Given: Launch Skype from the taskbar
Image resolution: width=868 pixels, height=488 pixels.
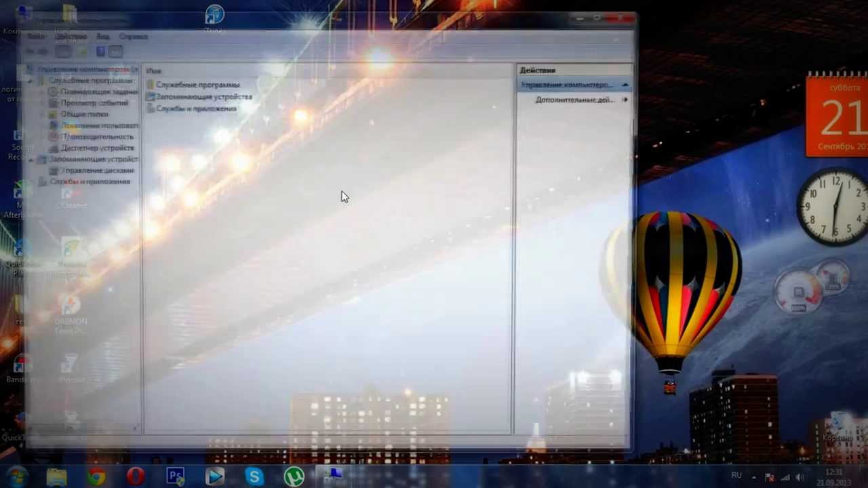Looking at the screenshot, I should click(x=254, y=476).
